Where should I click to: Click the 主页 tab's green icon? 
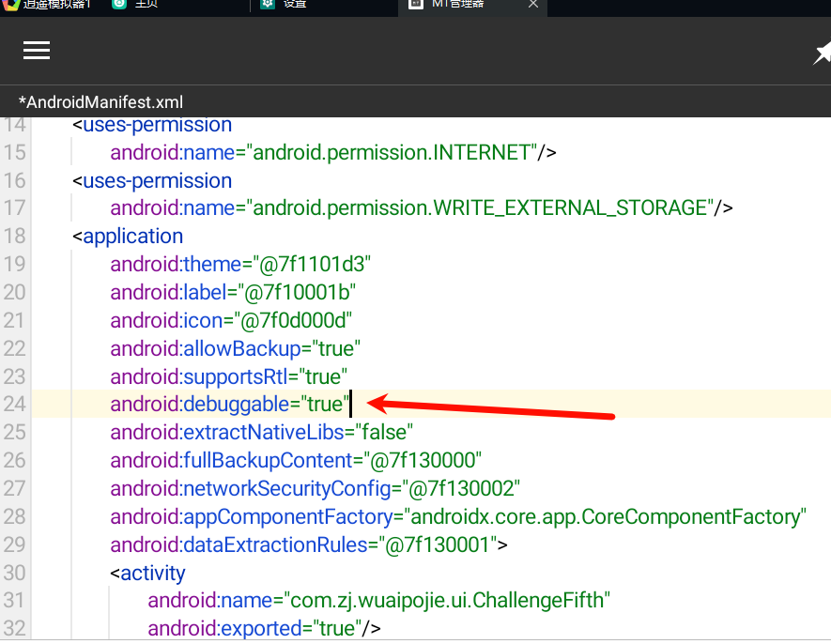(x=119, y=4)
